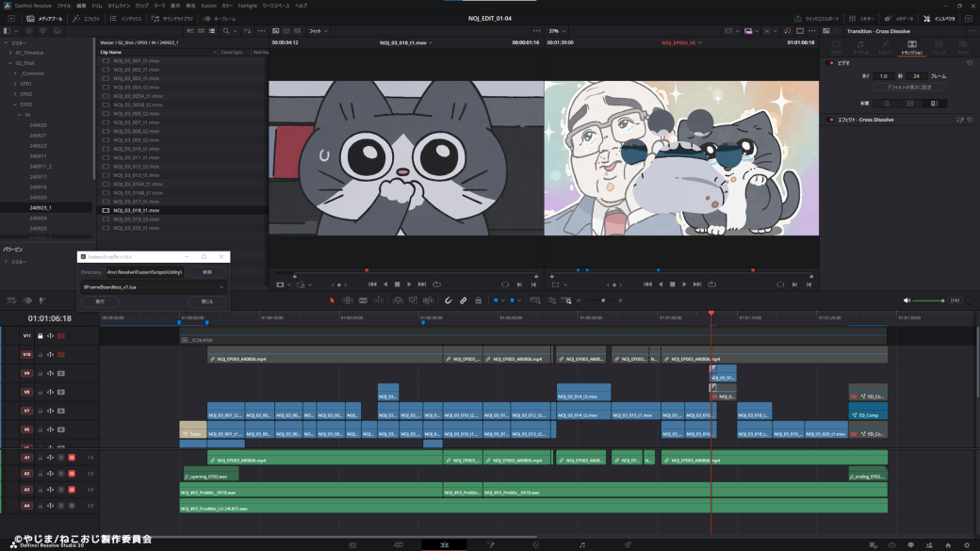980x551 pixels.
Task: Solo audio track A2
Action: [61, 474]
